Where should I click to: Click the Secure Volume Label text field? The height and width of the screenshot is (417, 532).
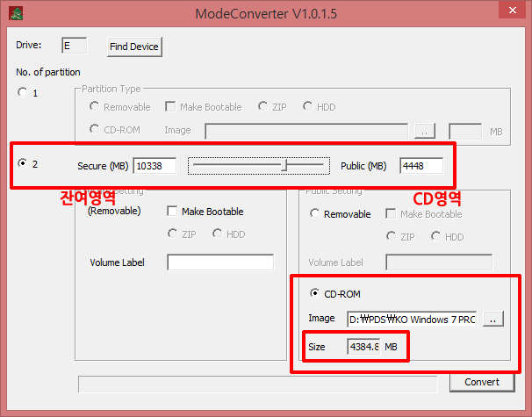pos(219,262)
